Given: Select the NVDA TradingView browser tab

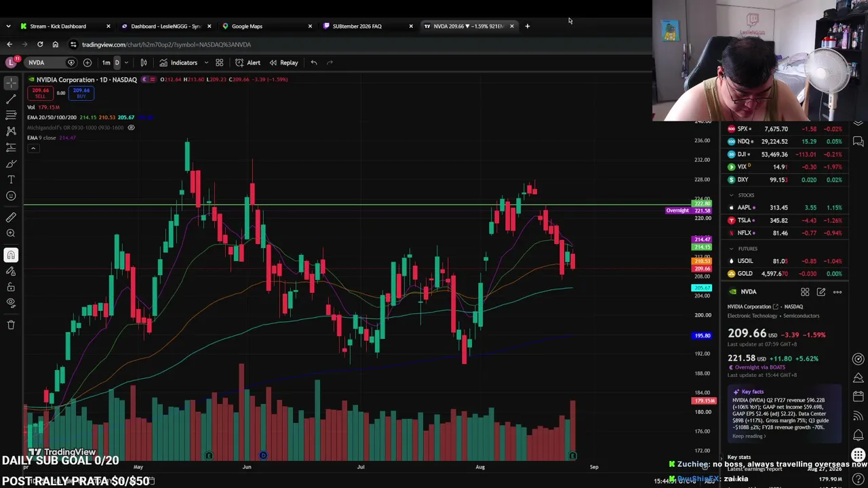Looking at the screenshot, I should 468,26.
